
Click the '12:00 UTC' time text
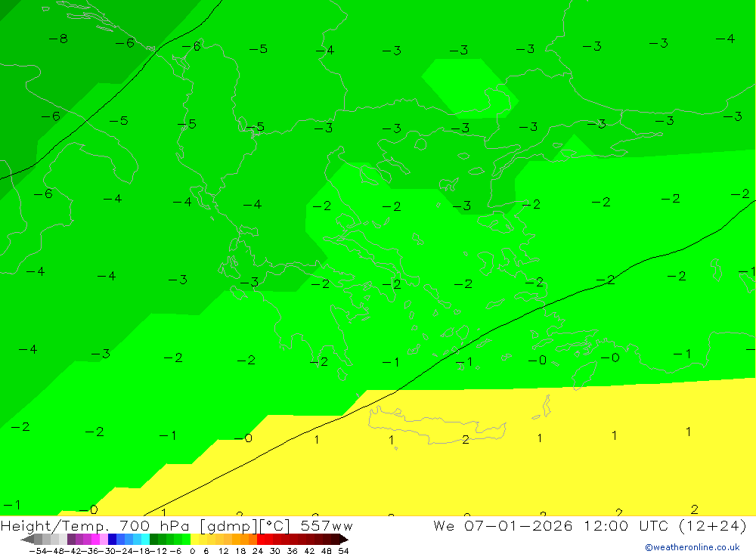point(628,525)
